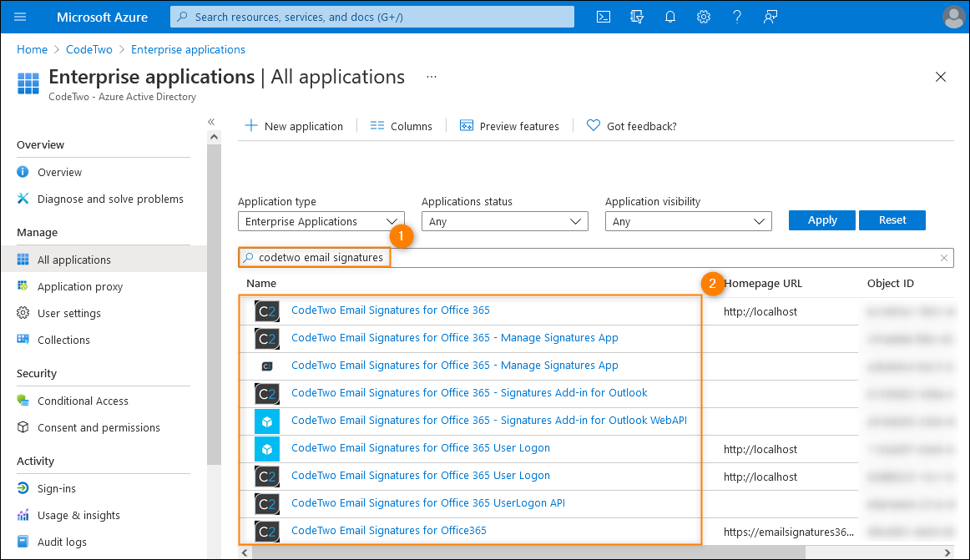Click the Diagnose and solve problems icon

coord(23,199)
